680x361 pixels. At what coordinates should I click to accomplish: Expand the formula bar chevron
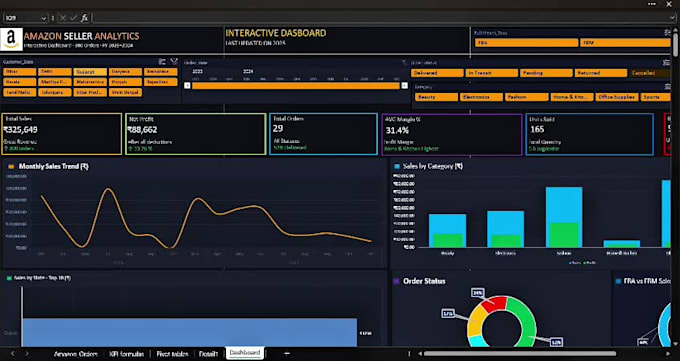tap(673, 18)
